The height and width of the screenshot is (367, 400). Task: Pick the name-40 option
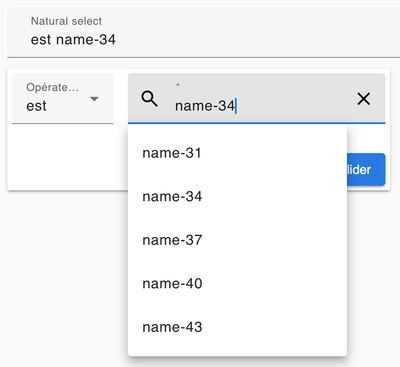(237, 284)
